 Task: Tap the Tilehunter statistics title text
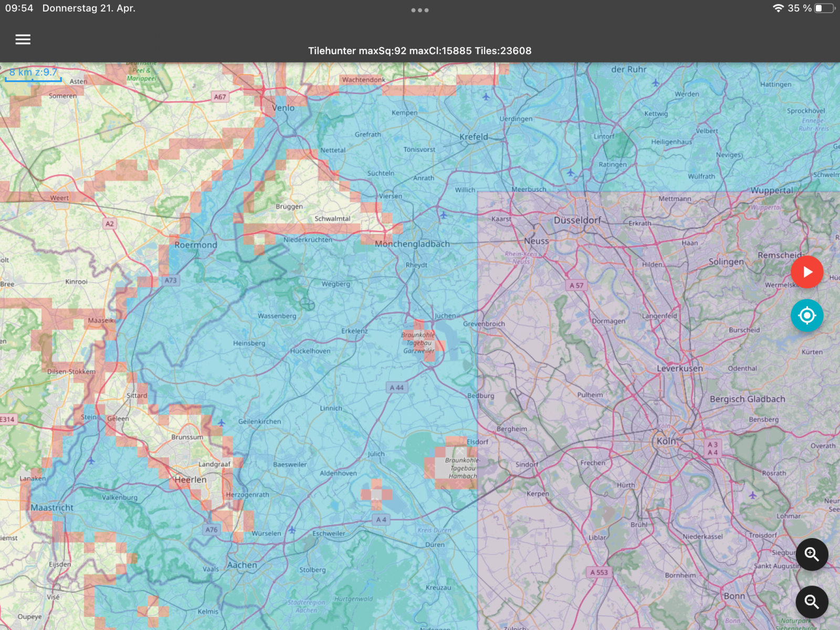419,51
